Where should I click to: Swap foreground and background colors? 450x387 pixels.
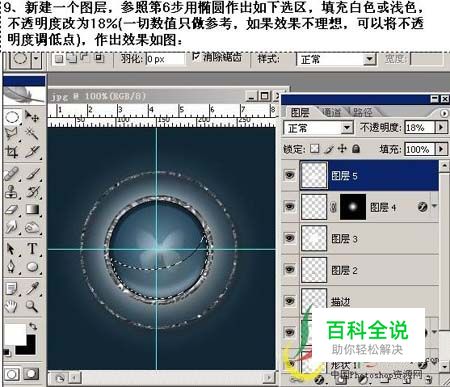33,326
